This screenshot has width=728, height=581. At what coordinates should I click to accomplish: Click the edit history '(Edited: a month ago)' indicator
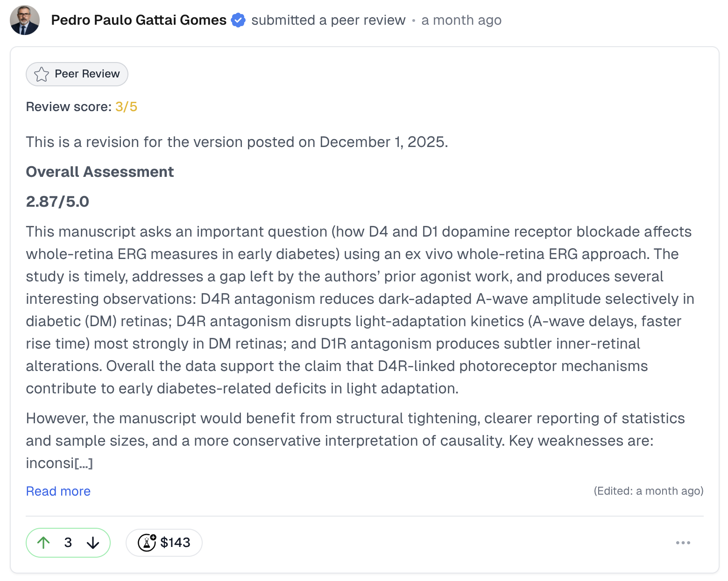pos(648,491)
